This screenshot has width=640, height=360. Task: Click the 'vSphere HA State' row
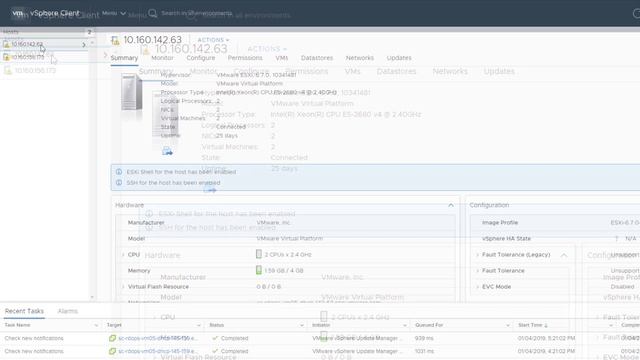(x=555, y=239)
